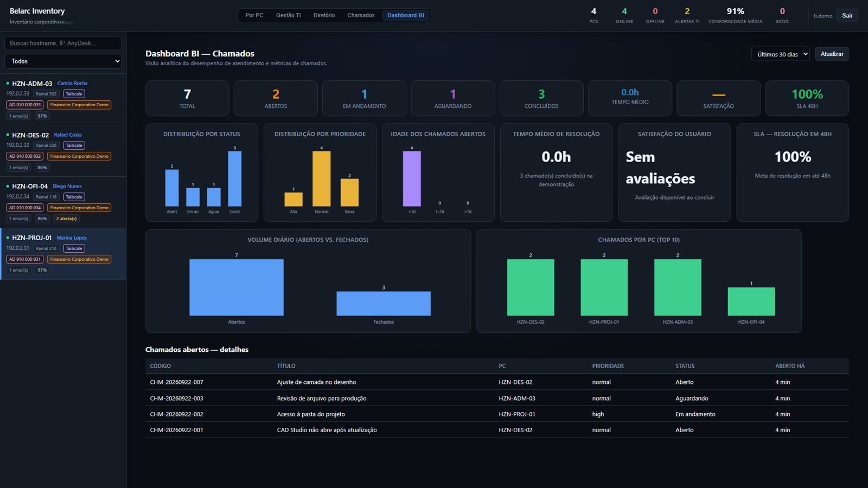The image size is (868, 488).
Task: Open the Últimos 30 dias period dropdown
Action: coord(780,54)
